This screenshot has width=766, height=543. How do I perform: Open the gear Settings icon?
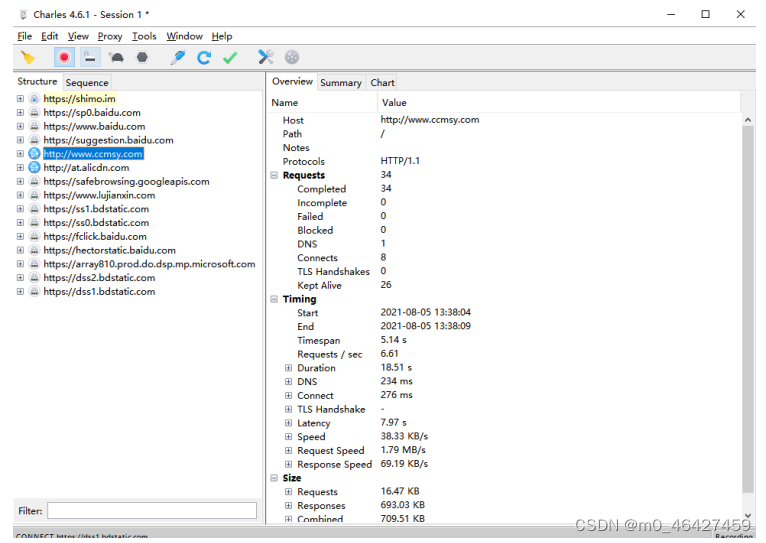pos(292,58)
